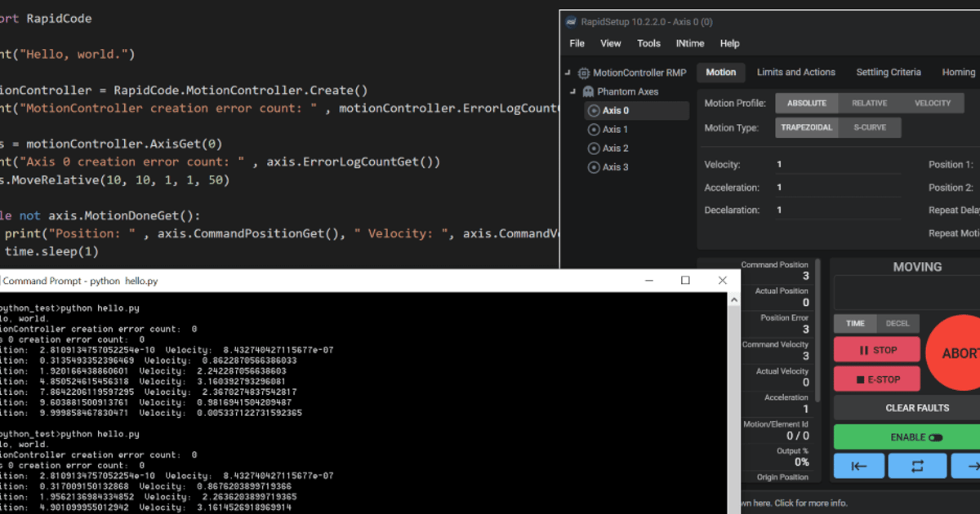Click the Velocity input field

[x=838, y=165]
